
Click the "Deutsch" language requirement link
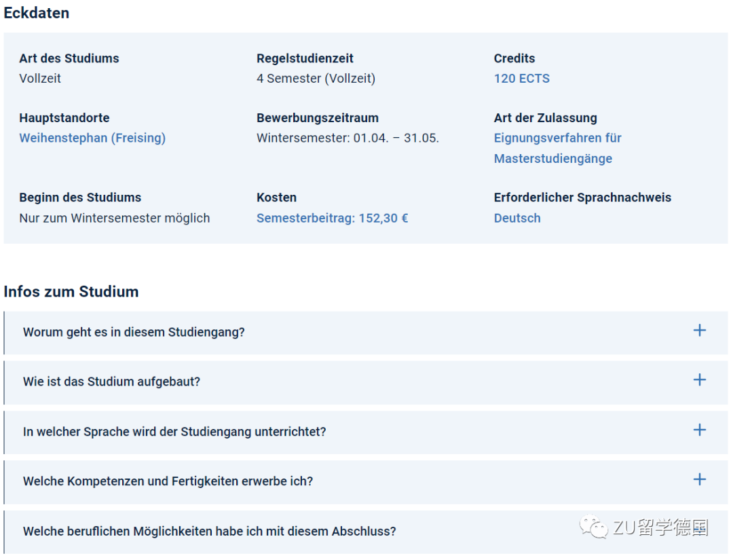click(517, 219)
